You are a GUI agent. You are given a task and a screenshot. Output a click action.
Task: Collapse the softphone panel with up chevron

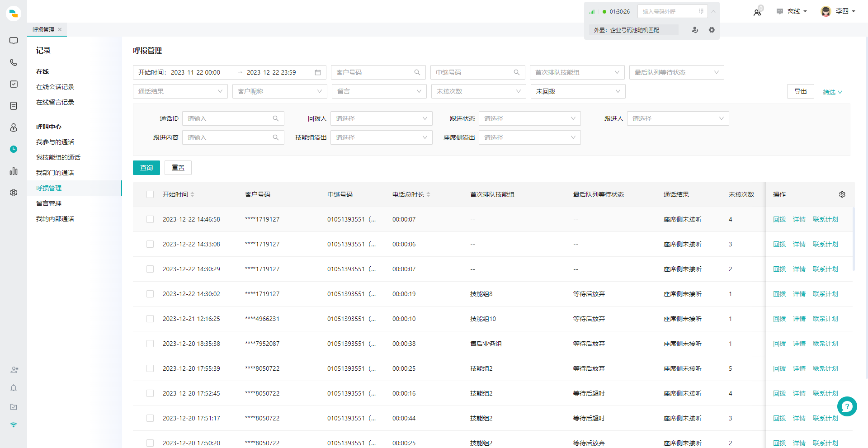[x=713, y=11]
